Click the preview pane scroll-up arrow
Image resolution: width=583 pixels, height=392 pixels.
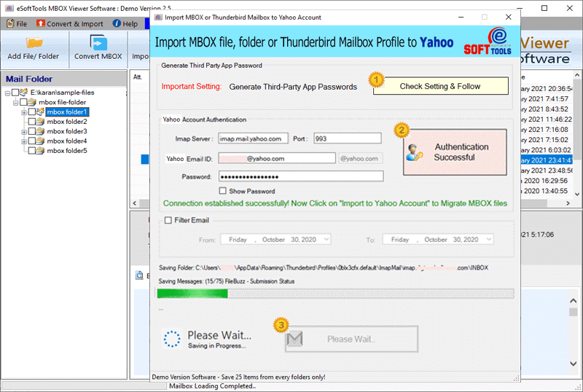tap(574, 301)
